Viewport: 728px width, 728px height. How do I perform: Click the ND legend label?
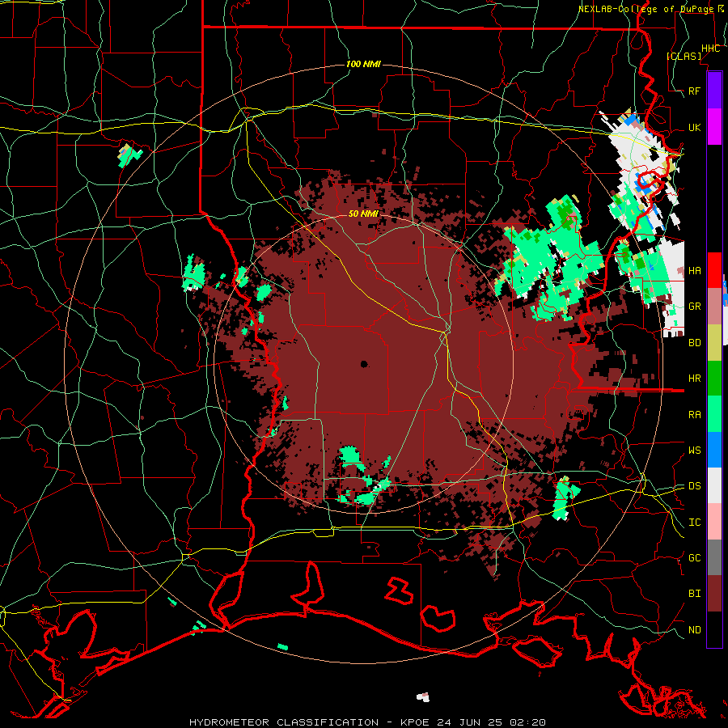[x=694, y=629]
